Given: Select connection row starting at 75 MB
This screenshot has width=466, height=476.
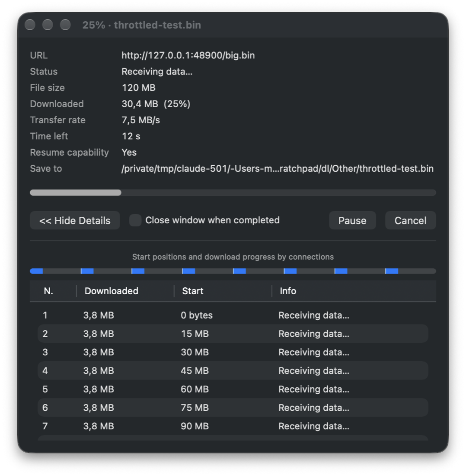Looking at the screenshot, I should tap(233, 408).
